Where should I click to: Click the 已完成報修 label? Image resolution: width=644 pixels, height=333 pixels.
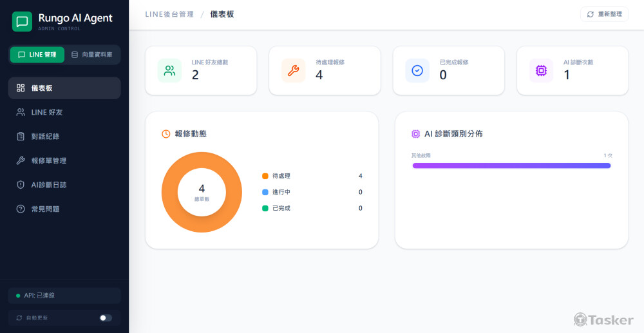pyautogui.click(x=454, y=62)
